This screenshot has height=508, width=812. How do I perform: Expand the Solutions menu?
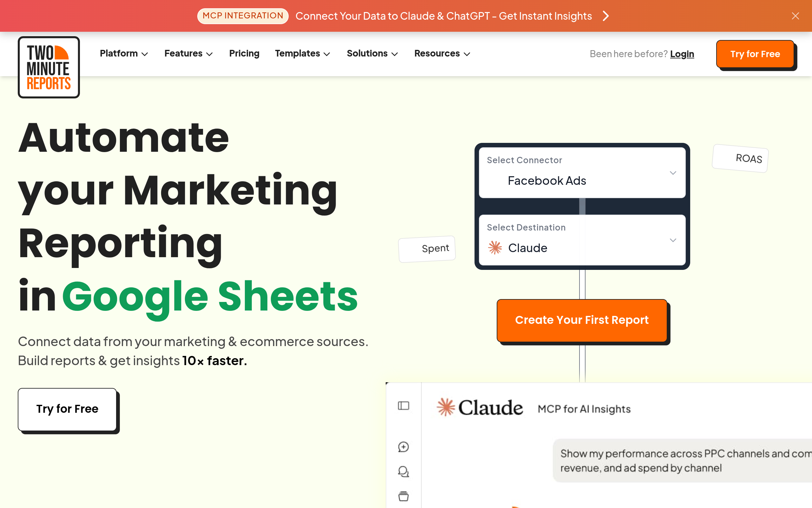[372, 53]
